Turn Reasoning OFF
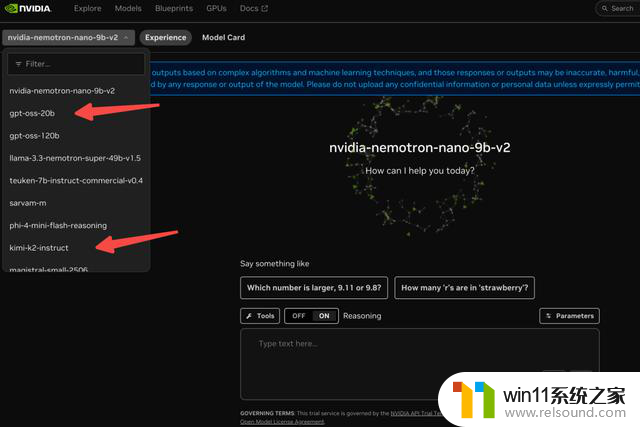This screenshot has height=427, width=640. [299, 316]
